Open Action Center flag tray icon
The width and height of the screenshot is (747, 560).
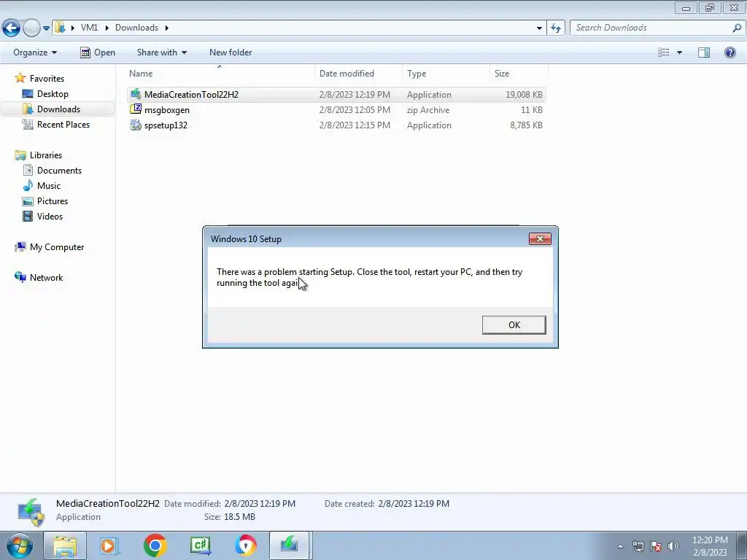coord(656,546)
